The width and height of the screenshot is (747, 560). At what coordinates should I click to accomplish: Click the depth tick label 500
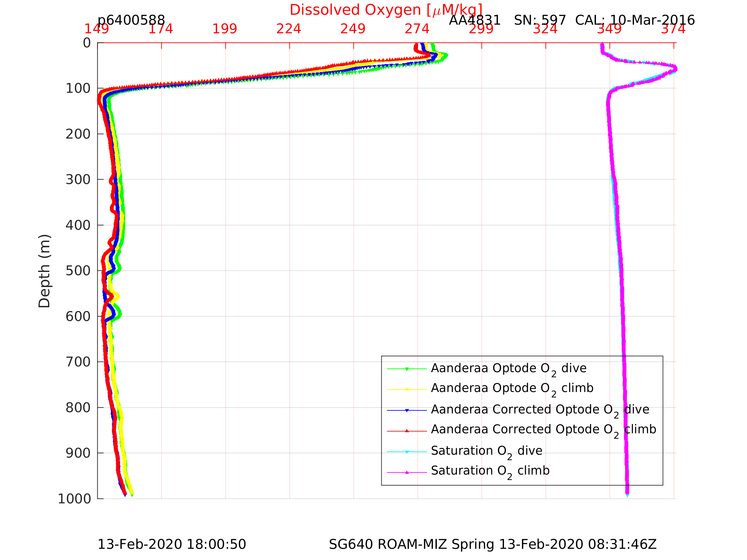[x=78, y=271]
